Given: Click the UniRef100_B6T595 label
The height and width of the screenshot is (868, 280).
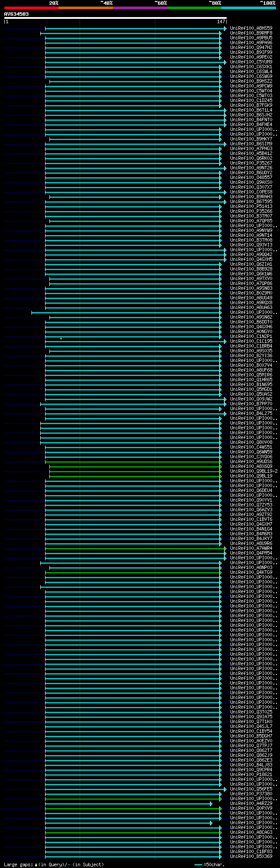Looking at the screenshot, I should click(x=251, y=202).
